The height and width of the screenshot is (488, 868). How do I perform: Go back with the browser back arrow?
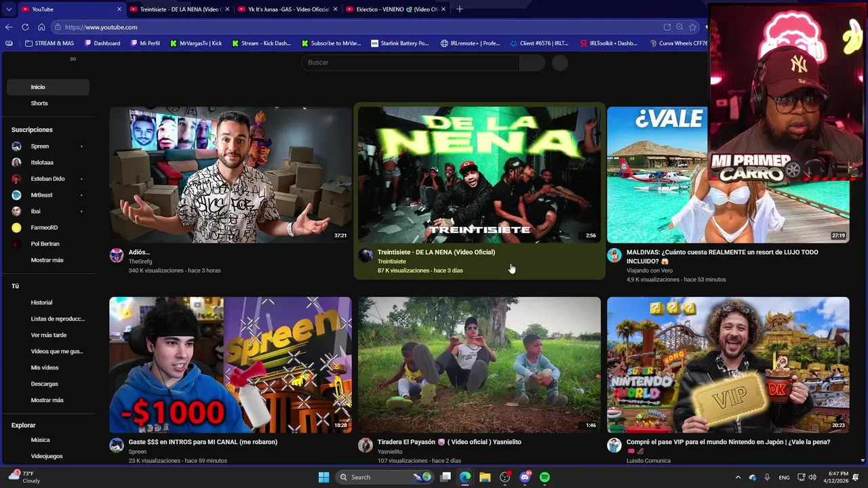click(x=9, y=27)
